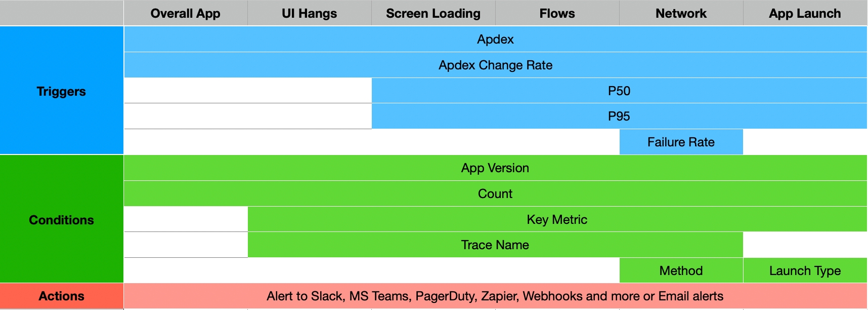Click the Method condition cell
The height and width of the screenshot is (310, 868).
tap(681, 271)
